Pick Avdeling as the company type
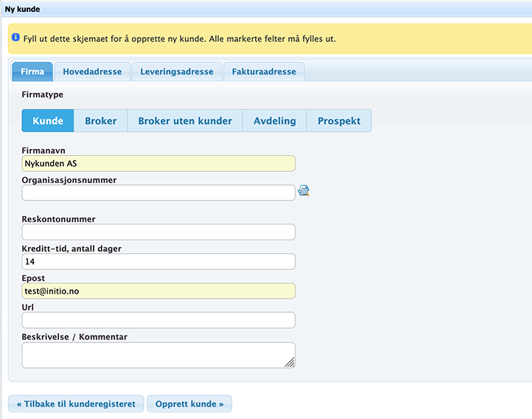 click(x=275, y=121)
